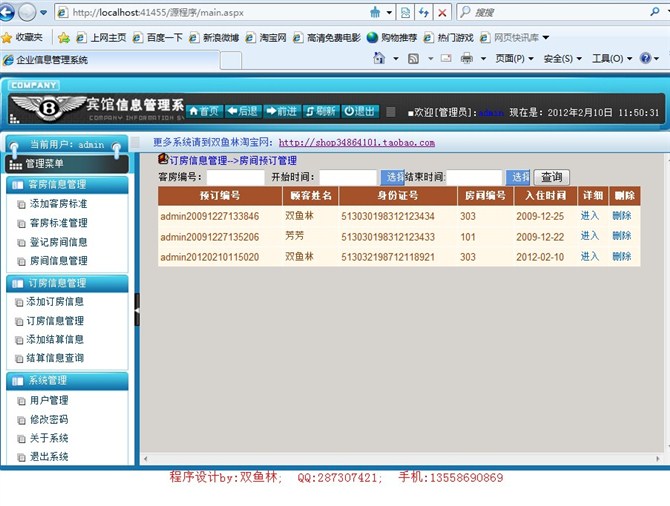Viewport: 670px width, 506px height.
Task: Open the 高清免费电影 favorites link
Action: pos(327,38)
